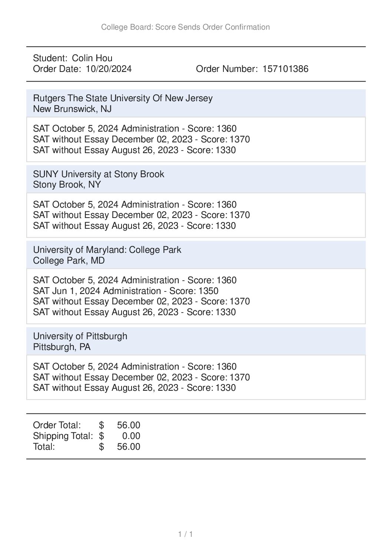The width and height of the screenshot is (392, 555).
Task: Click Stony Brook December 02, 2023 score line
Action: 142,215
